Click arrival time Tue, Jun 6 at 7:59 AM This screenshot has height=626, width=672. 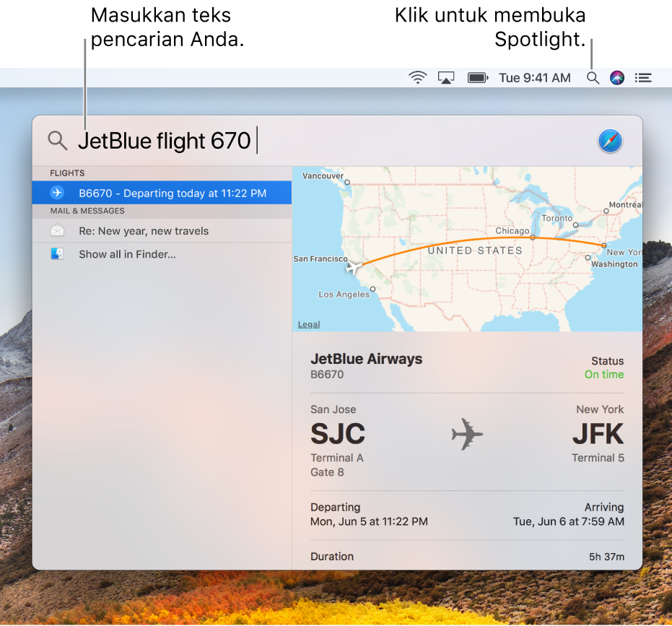pos(569,521)
